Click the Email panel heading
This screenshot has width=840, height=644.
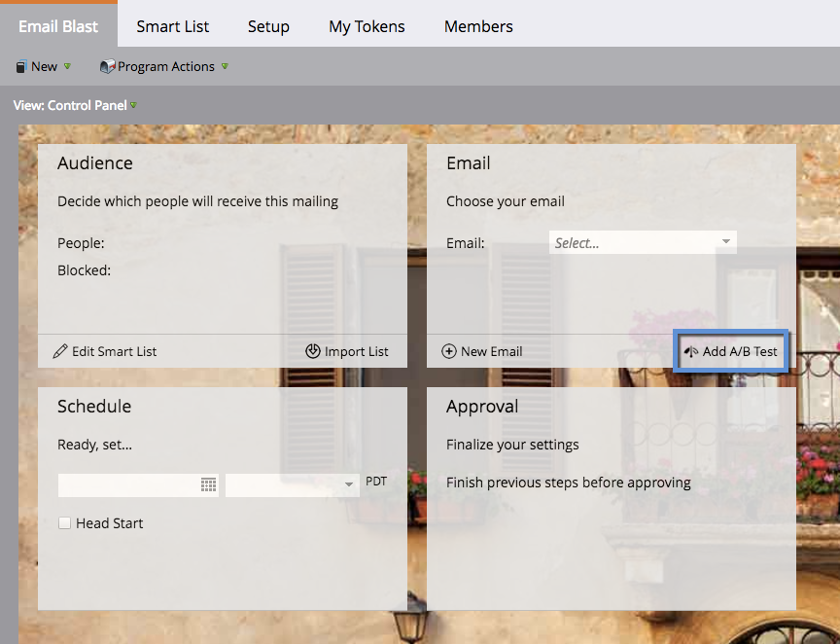[x=469, y=163]
